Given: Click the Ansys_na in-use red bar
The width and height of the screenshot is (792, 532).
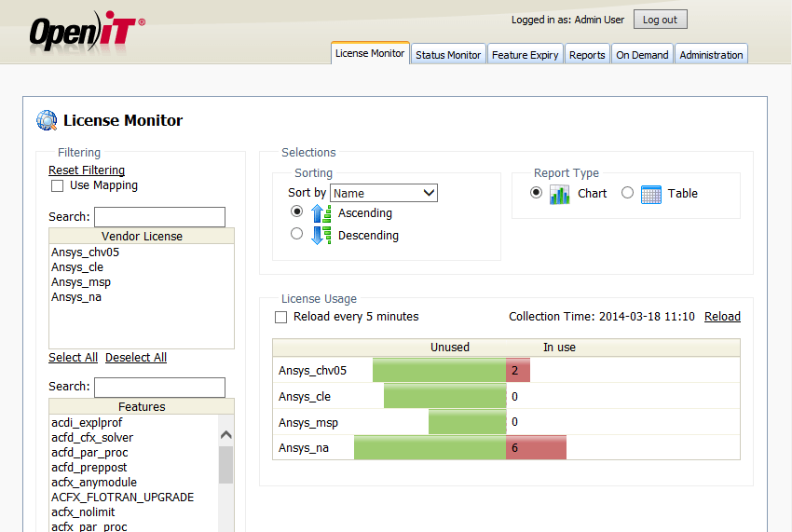Looking at the screenshot, I should (537, 447).
